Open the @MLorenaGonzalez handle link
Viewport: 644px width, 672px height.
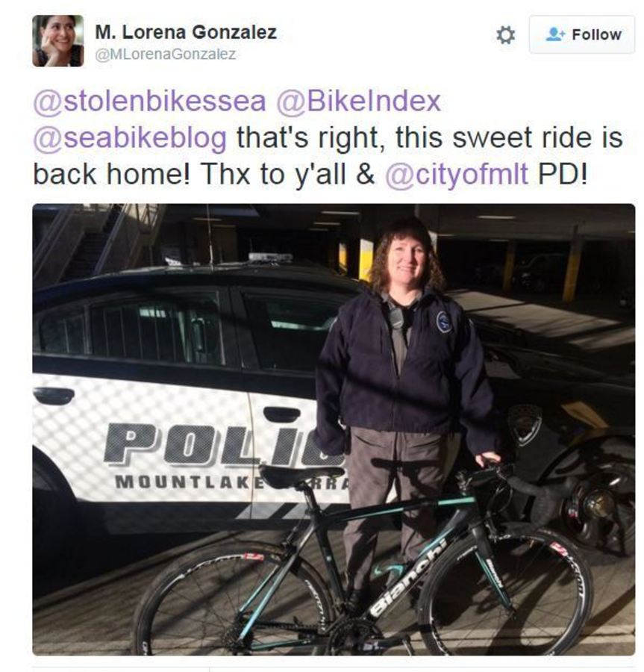tap(165, 55)
